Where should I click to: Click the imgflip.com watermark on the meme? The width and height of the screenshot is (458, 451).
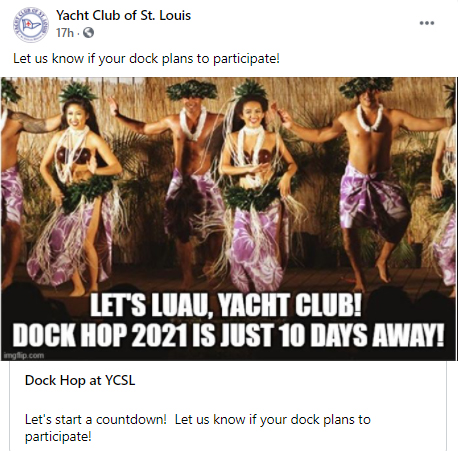click(x=24, y=355)
